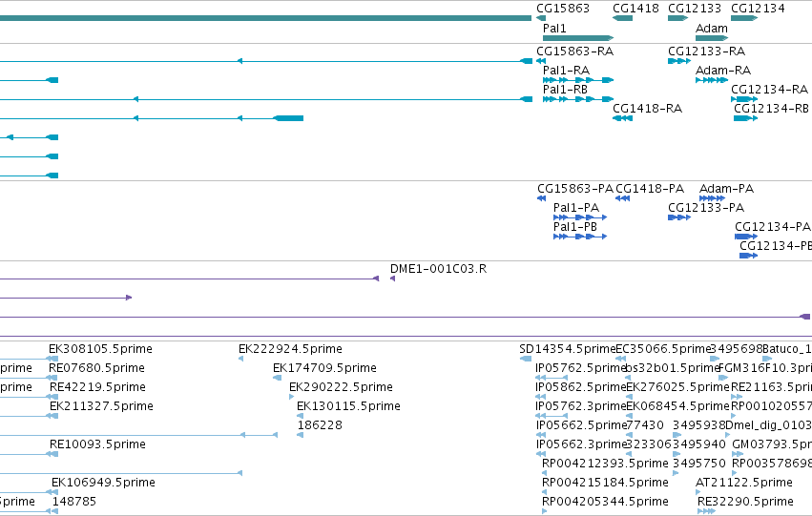
Task: Click the CG15863-PA protein label
Action: pos(575,189)
